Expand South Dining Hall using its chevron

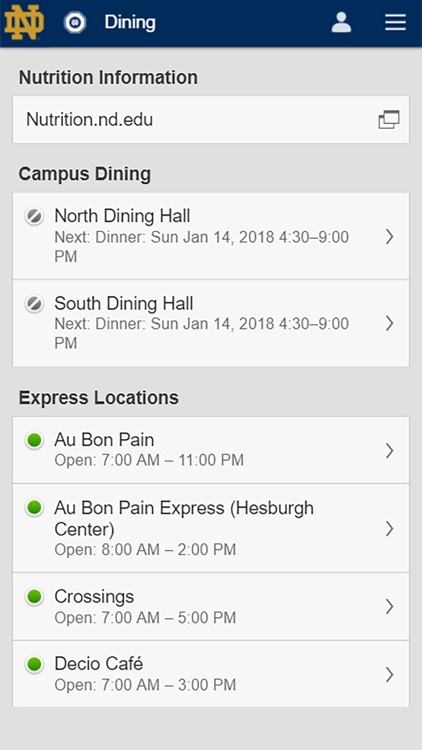tap(389, 323)
